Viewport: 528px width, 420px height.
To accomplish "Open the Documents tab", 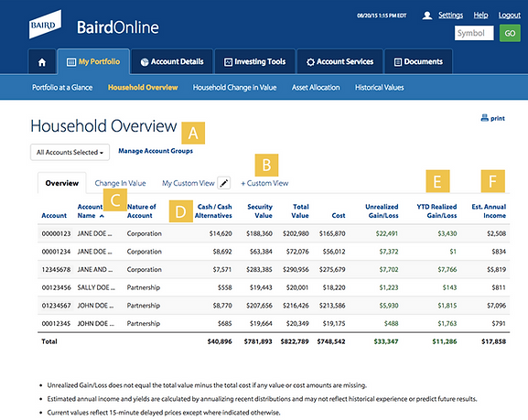I will pos(418,61).
